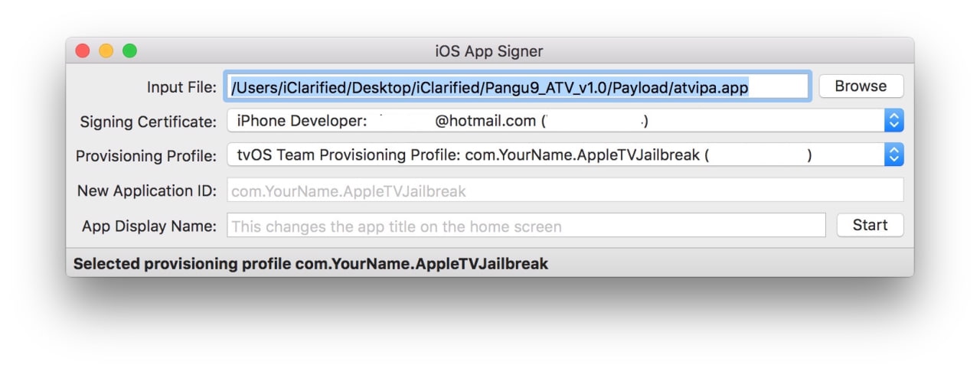The width and height of the screenshot is (980, 371).
Task: Click the blue arrows on Signing Certificate
Action: point(893,121)
